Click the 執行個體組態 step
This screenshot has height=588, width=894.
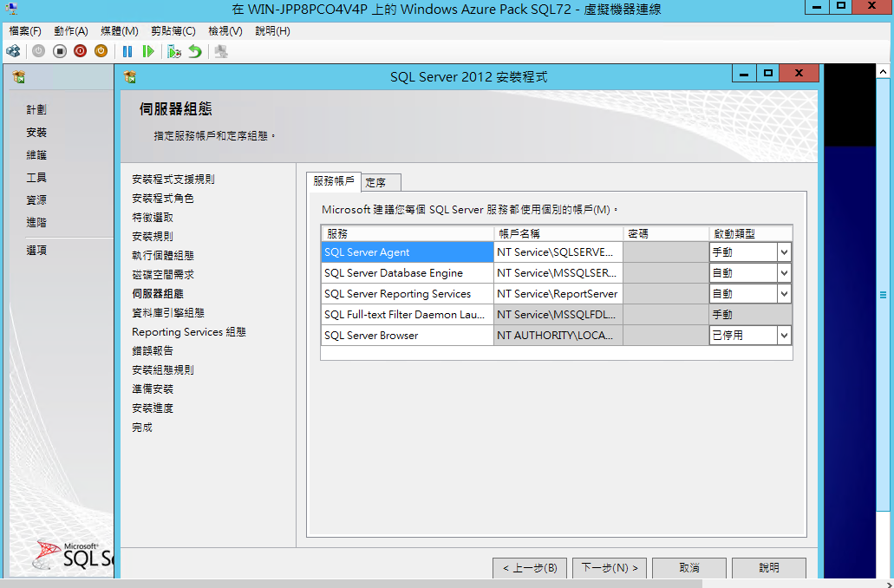click(162, 256)
